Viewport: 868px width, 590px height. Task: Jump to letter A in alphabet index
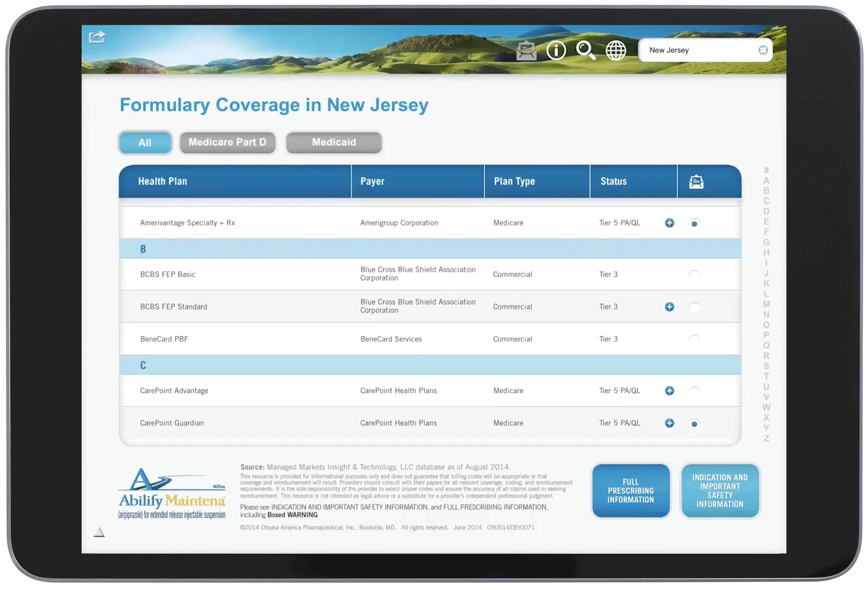coord(766,180)
